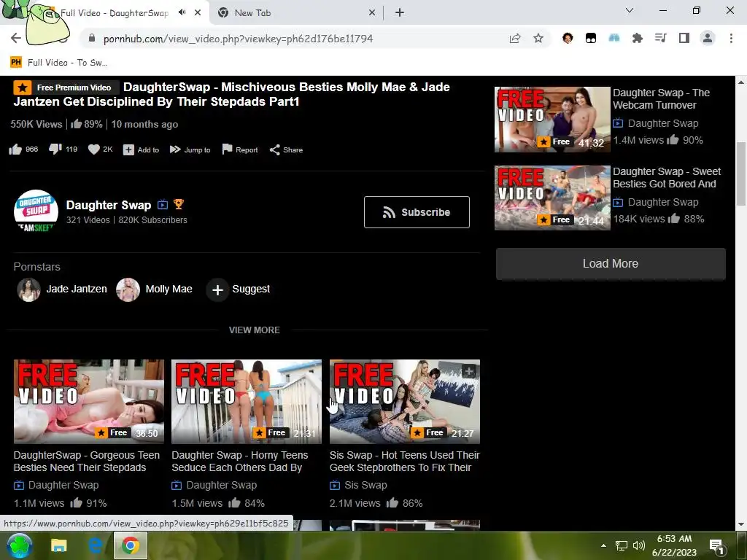This screenshot has height=560, width=747.
Task: Click the site lock icon in address bar
Action: click(92, 39)
